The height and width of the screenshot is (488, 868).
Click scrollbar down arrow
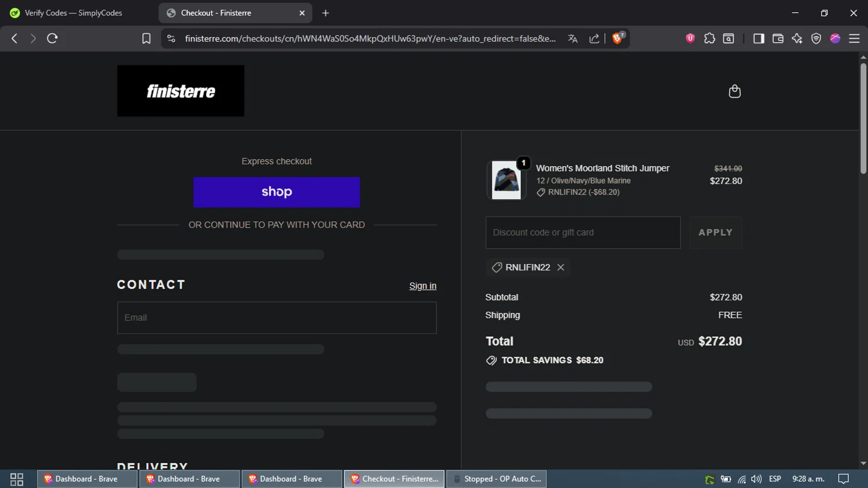click(863, 464)
